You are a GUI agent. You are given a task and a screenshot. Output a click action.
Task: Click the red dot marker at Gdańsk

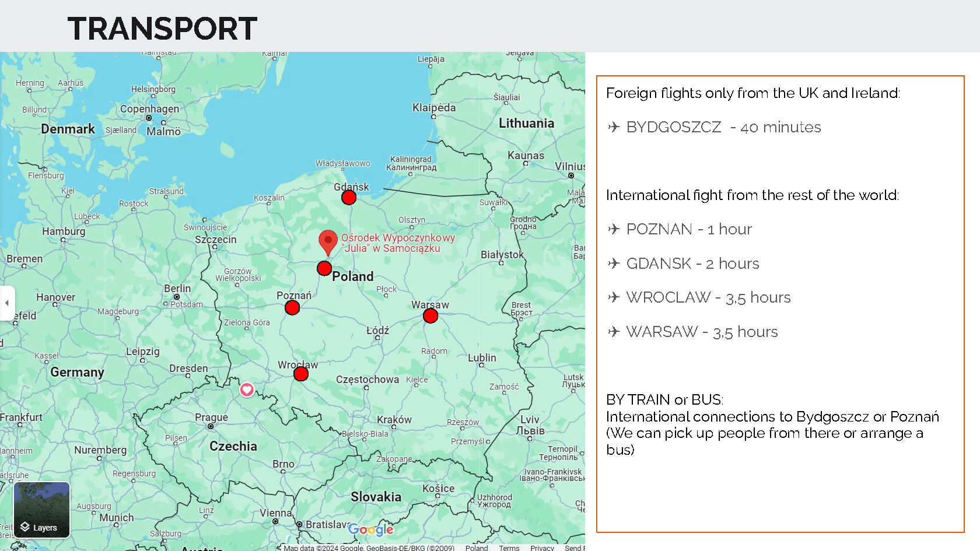pyautogui.click(x=349, y=198)
